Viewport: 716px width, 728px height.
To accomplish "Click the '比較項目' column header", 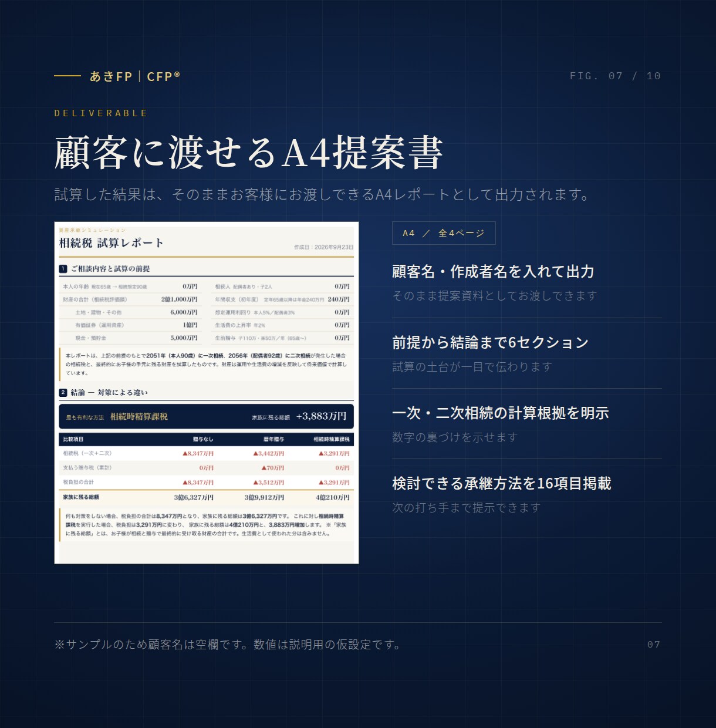I will pos(73,439).
